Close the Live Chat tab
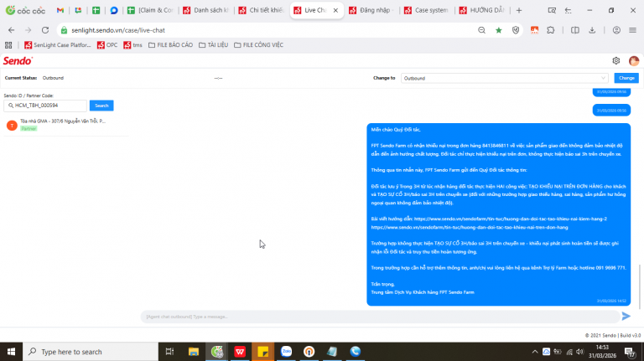This screenshot has height=361, width=644. pos(335,10)
